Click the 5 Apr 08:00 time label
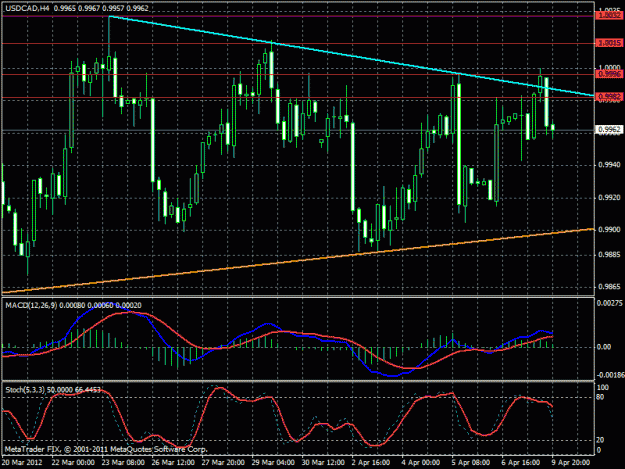 coord(471,463)
